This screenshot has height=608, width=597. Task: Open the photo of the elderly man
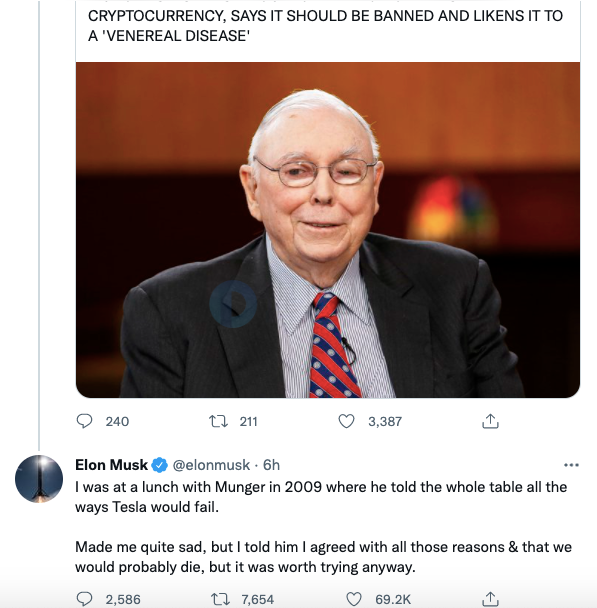click(328, 230)
